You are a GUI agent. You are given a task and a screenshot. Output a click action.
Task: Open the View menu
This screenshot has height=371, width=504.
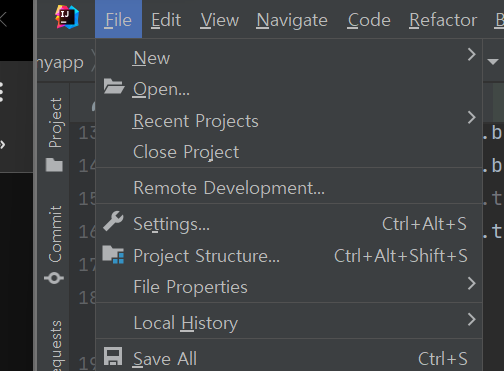coord(220,20)
